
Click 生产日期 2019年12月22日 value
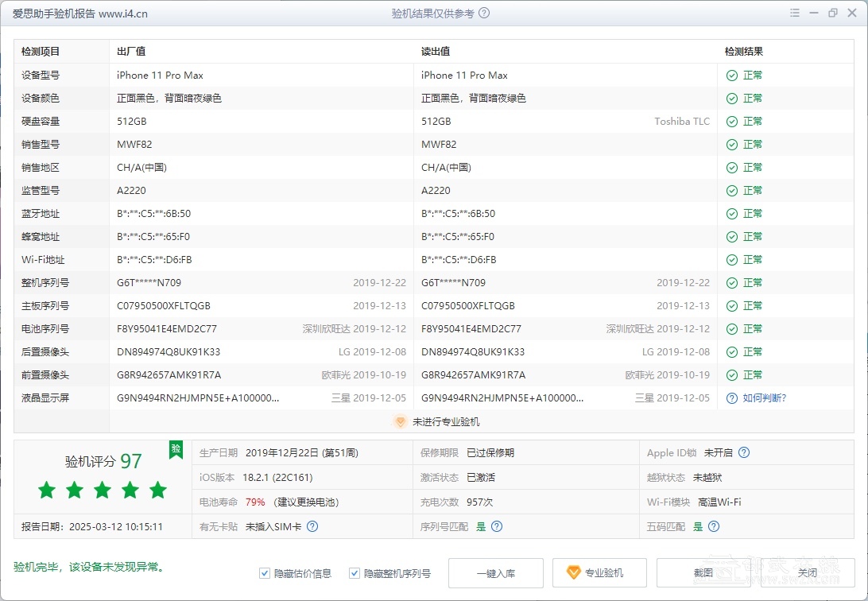pos(302,452)
